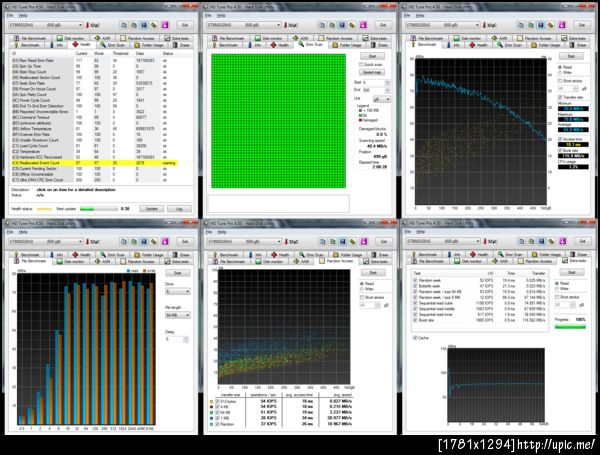This screenshot has width=600, height=455.
Task: Toggle Short stroke checkbox in Benchmark window
Action: coord(560,81)
